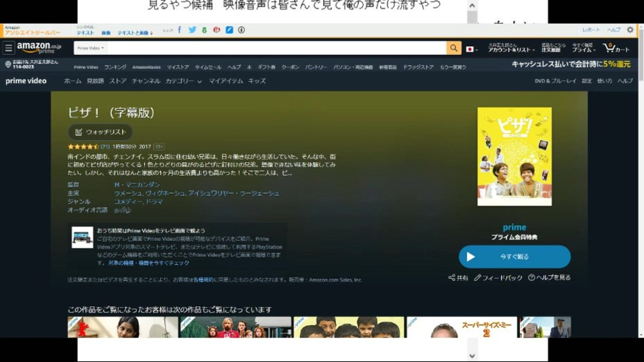Open Prime Video search category dropdown
Image resolution: width=644 pixels, height=362 pixels.
[91, 48]
